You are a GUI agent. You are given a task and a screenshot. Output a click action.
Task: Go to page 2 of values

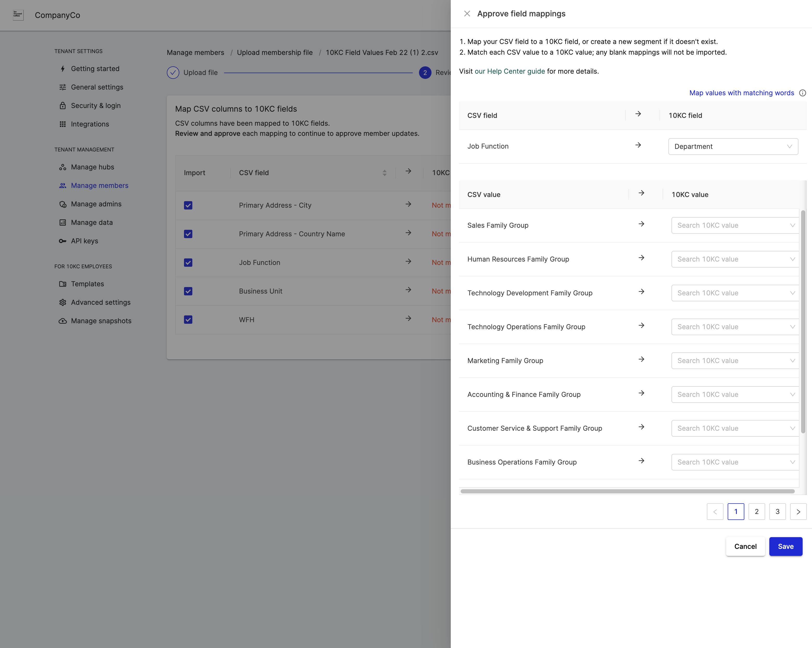757,511
